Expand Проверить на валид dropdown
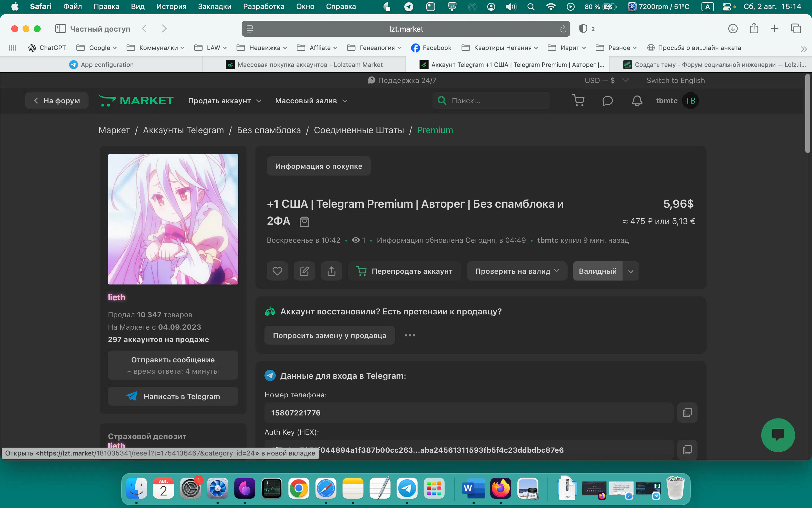Image resolution: width=812 pixels, height=508 pixels. (517, 271)
